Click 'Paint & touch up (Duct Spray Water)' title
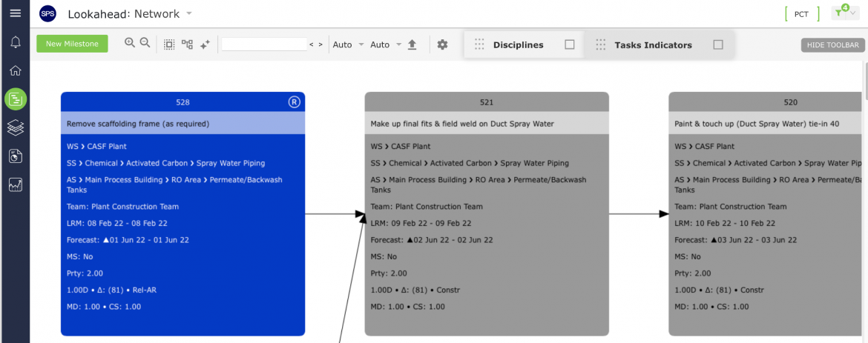The image size is (868, 343). click(757, 124)
